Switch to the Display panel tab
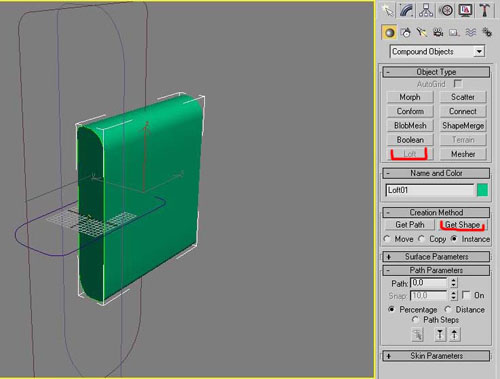Screen dimensions: 500x379 click(465, 10)
